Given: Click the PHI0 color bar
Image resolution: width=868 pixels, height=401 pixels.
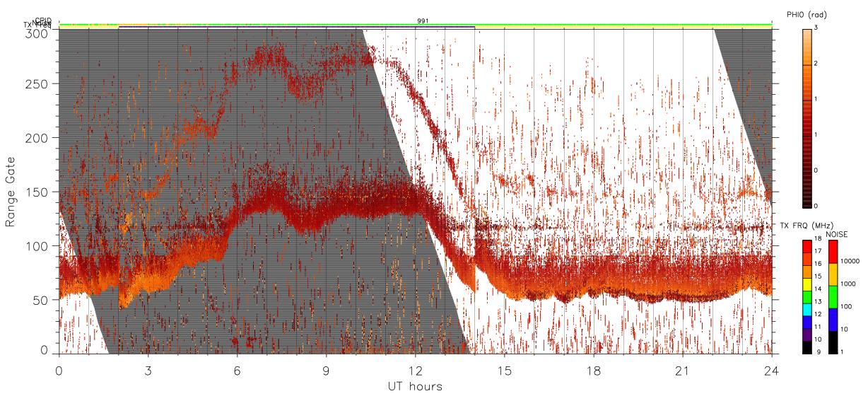Looking at the screenshot, I should 807,117.
